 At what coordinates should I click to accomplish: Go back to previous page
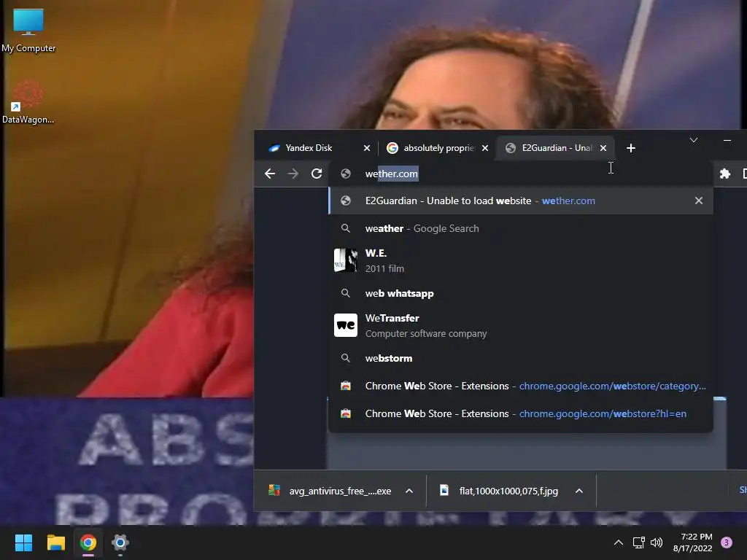(x=270, y=174)
